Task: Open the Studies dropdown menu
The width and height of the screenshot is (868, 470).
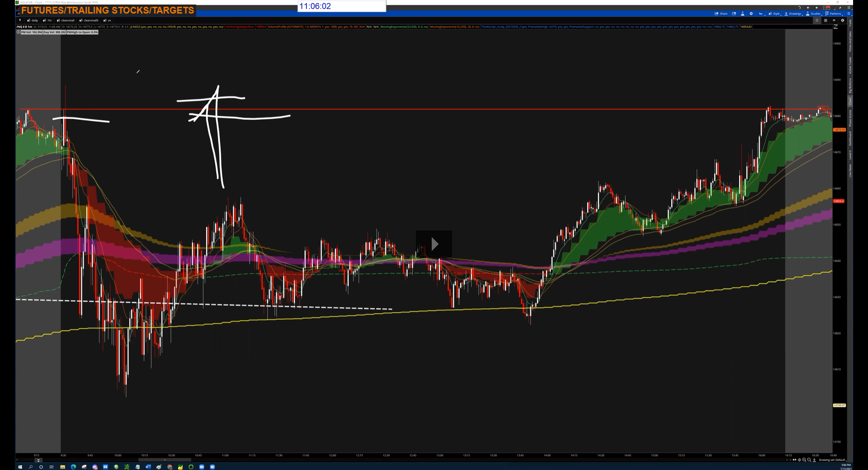Action: [x=813, y=14]
